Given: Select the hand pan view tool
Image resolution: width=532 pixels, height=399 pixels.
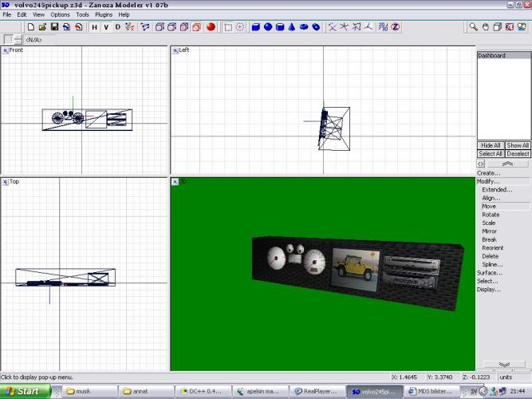Looking at the screenshot, I should click(486, 27).
